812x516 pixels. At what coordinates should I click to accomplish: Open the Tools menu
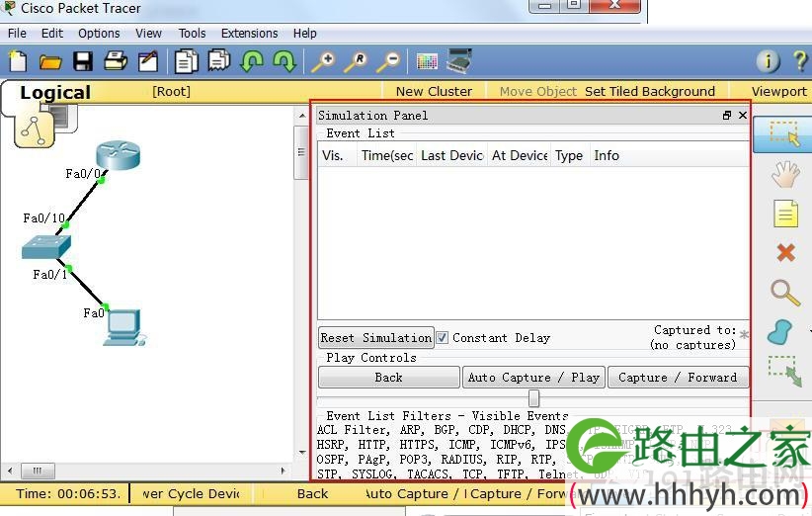(192, 34)
